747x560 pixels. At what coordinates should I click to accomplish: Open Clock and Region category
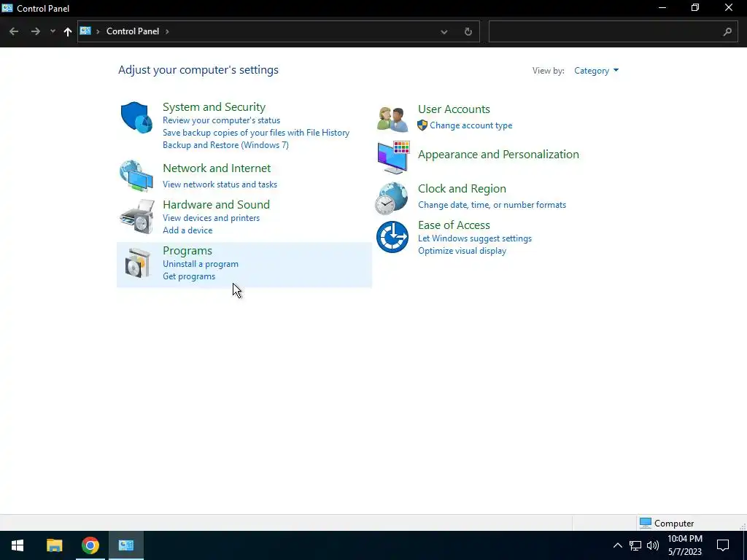(462, 189)
